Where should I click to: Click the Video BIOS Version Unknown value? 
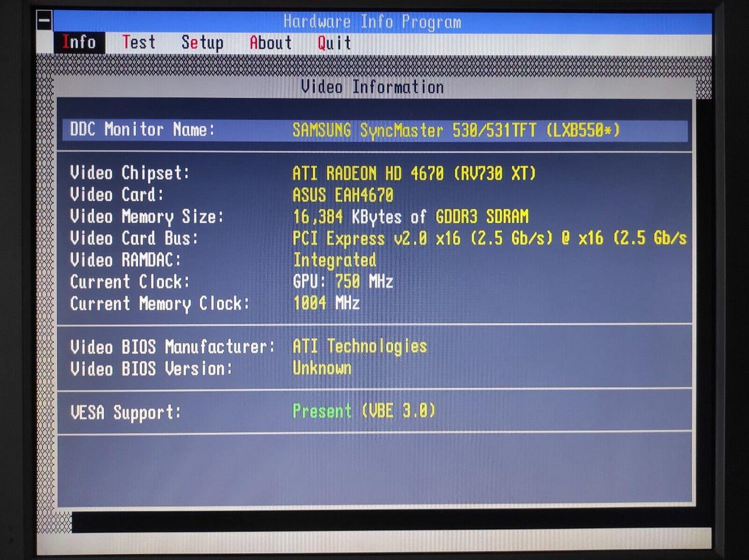[322, 368]
